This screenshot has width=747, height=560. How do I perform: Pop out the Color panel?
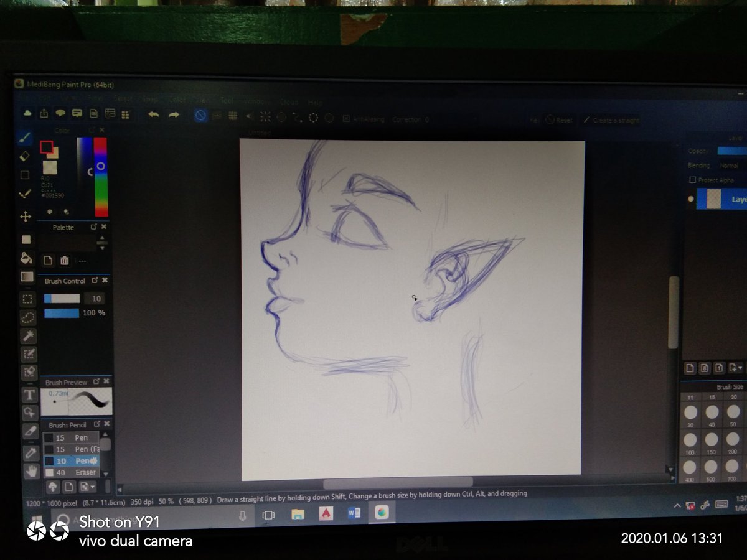click(92, 130)
